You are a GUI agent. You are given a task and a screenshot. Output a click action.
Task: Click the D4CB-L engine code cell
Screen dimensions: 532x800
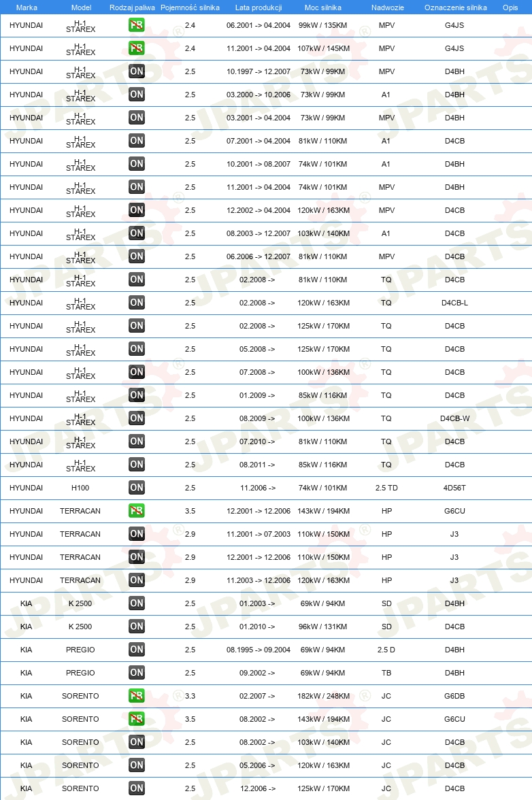[x=454, y=303]
